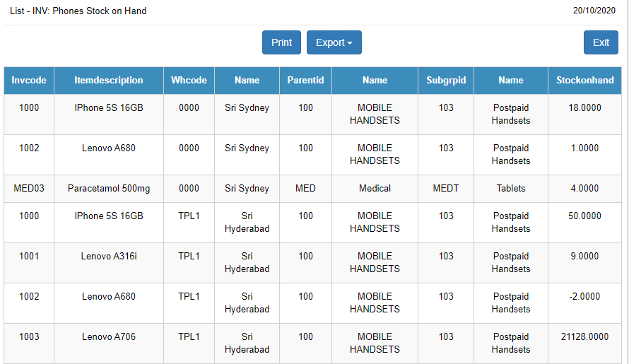Click the Stockonhand column header
Screen dimensions: 629x364
(584, 81)
